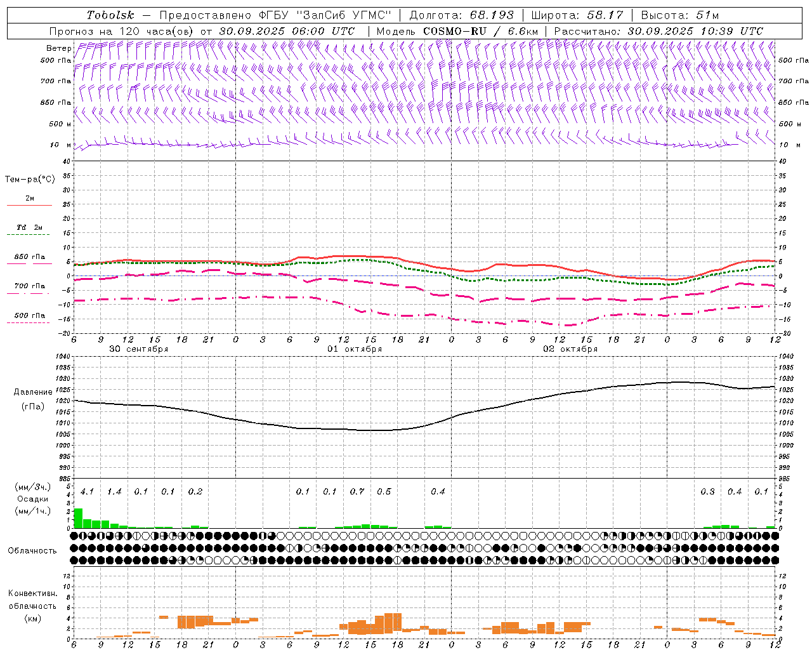Click the "Давление" pressure panel label
812x650 pixels.
tap(32, 392)
